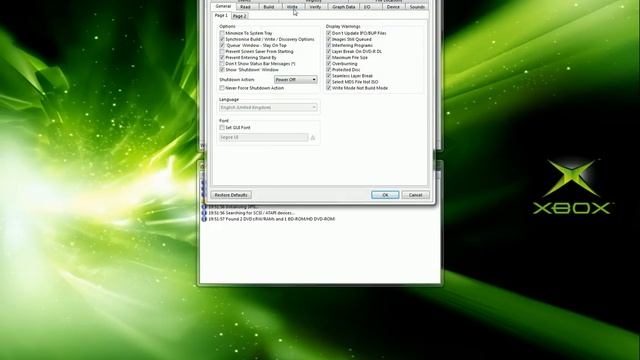Enable Minimize To System Tray

pyautogui.click(x=222, y=33)
